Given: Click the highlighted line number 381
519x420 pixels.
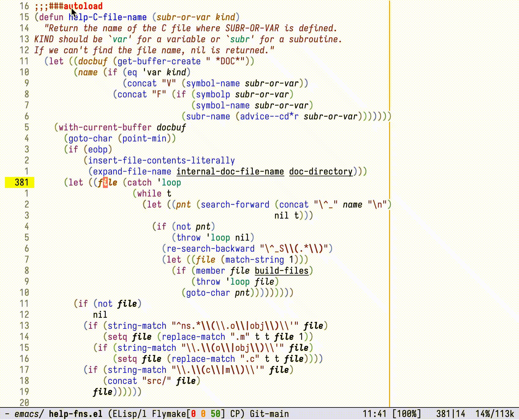Looking at the screenshot, I should [x=21, y=182].
